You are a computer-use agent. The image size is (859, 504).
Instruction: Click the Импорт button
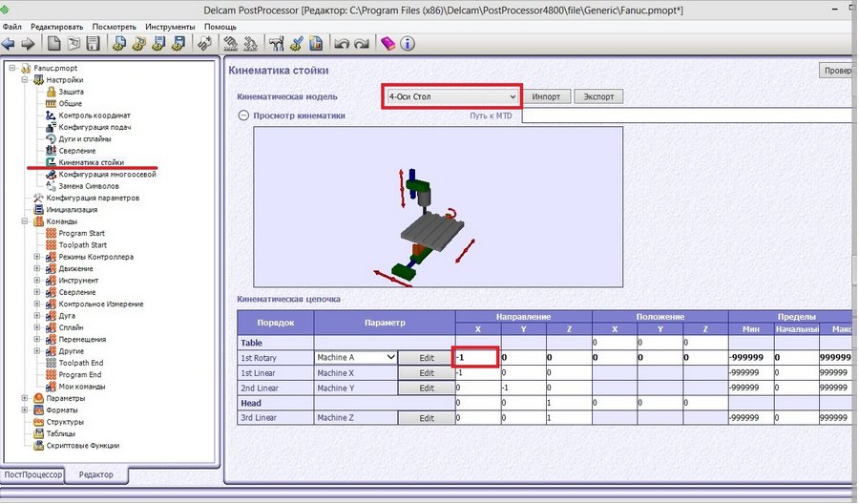pyautogui.click(x=546, y=96)
